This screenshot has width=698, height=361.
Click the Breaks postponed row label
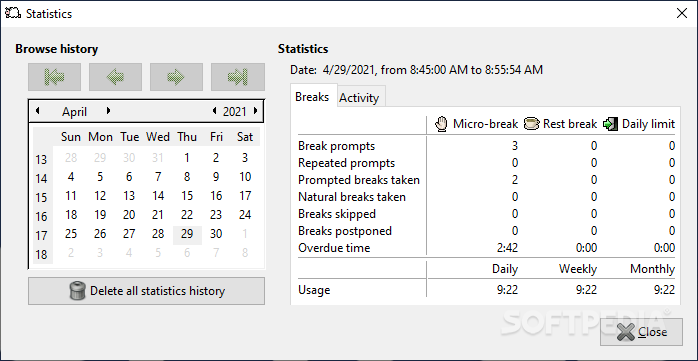pyautogui.click(x=345, y=231)
